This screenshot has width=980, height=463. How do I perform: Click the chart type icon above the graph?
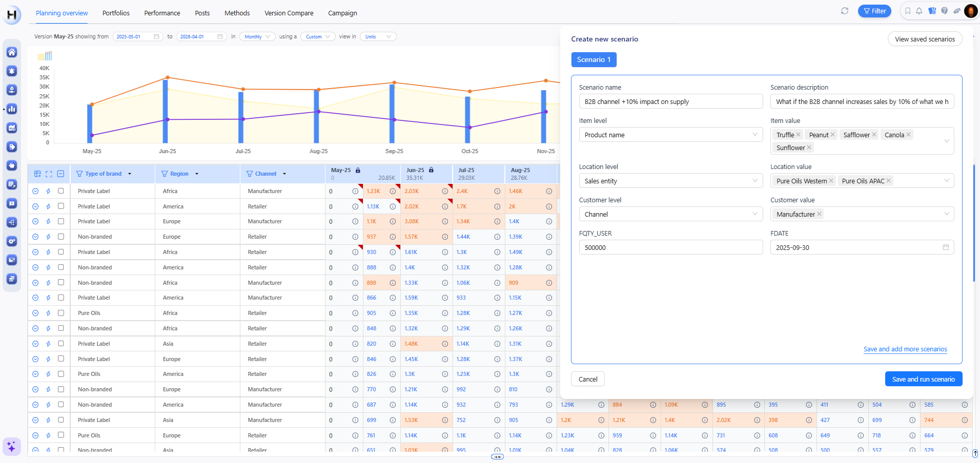tap(45, 56)
